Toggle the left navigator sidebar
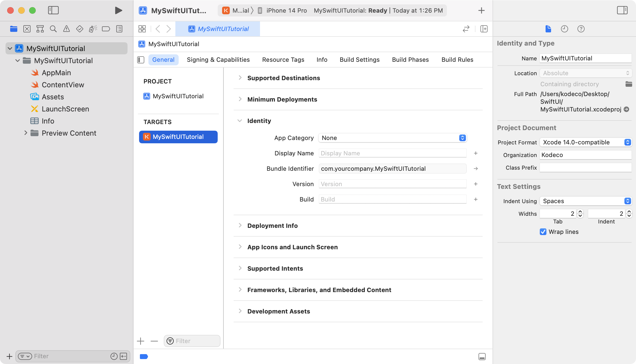Image resolution: width=636 pixels, height=364 pixels. click(x=53, y=10)
